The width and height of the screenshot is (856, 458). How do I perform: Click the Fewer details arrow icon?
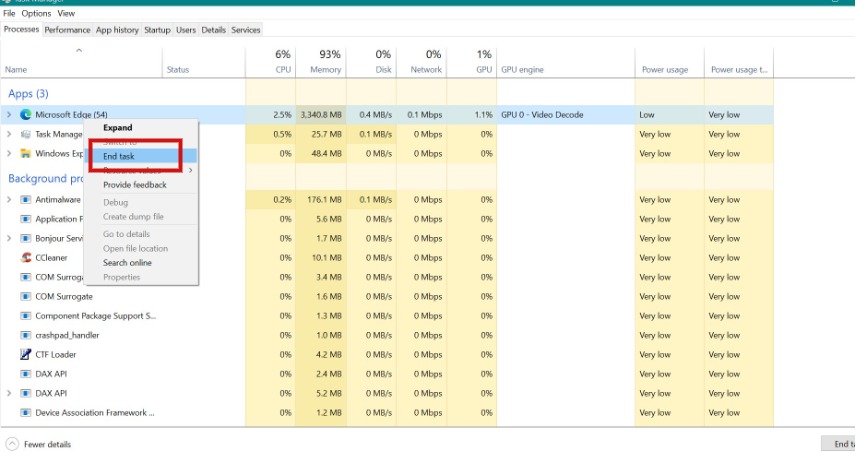pyautogui.click(x=12, y=444)
